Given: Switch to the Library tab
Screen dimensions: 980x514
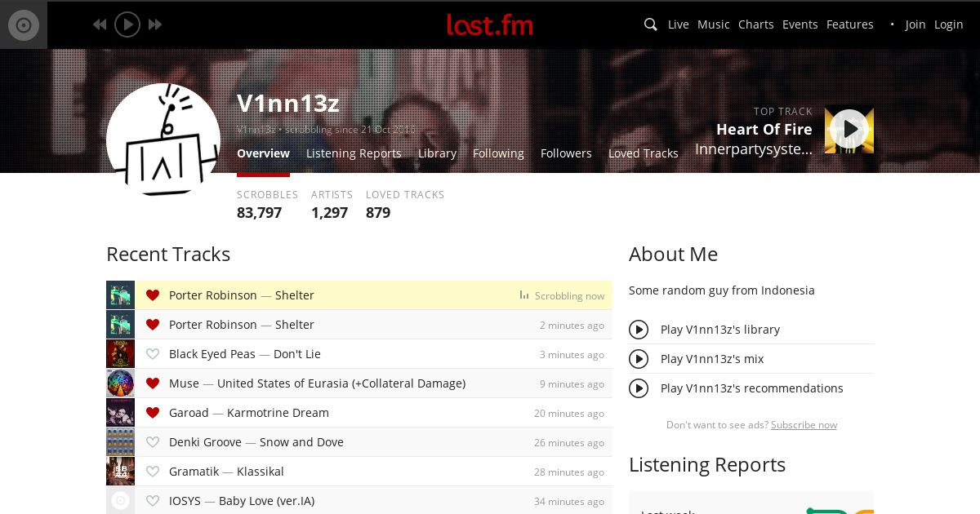Looking at the screenshot, I should pyautogui.click(x=437, y=153).
